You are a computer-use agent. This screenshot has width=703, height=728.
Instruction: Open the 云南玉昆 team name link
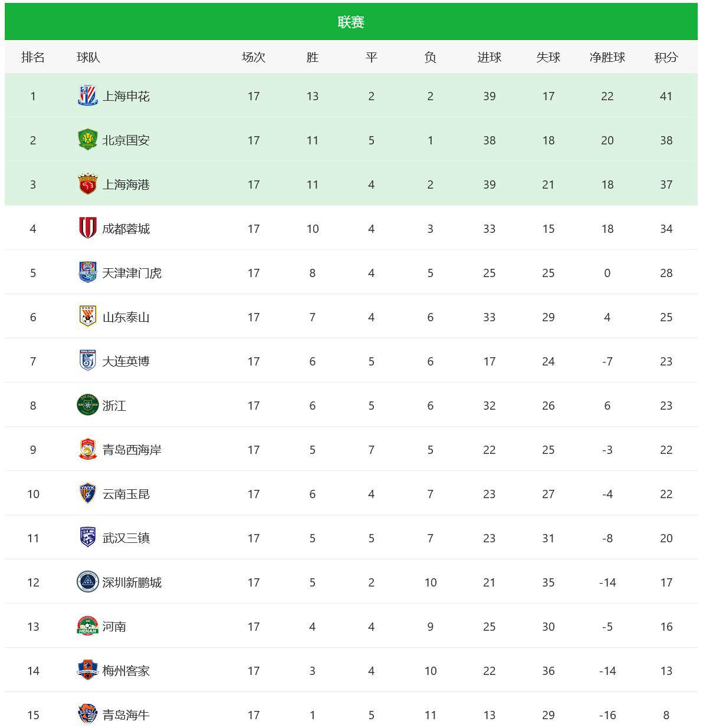click(x=126, y=494)
